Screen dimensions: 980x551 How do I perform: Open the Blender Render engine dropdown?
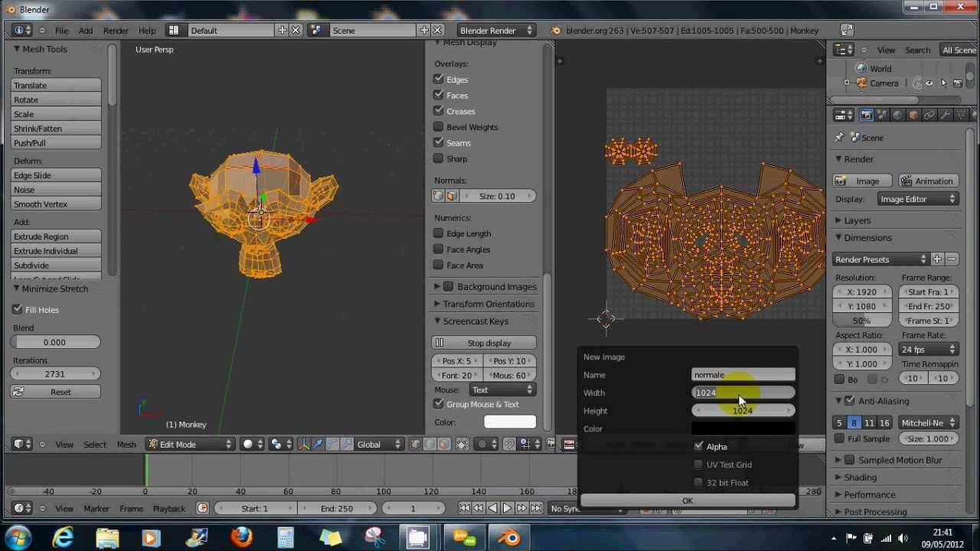click(495, 31)
